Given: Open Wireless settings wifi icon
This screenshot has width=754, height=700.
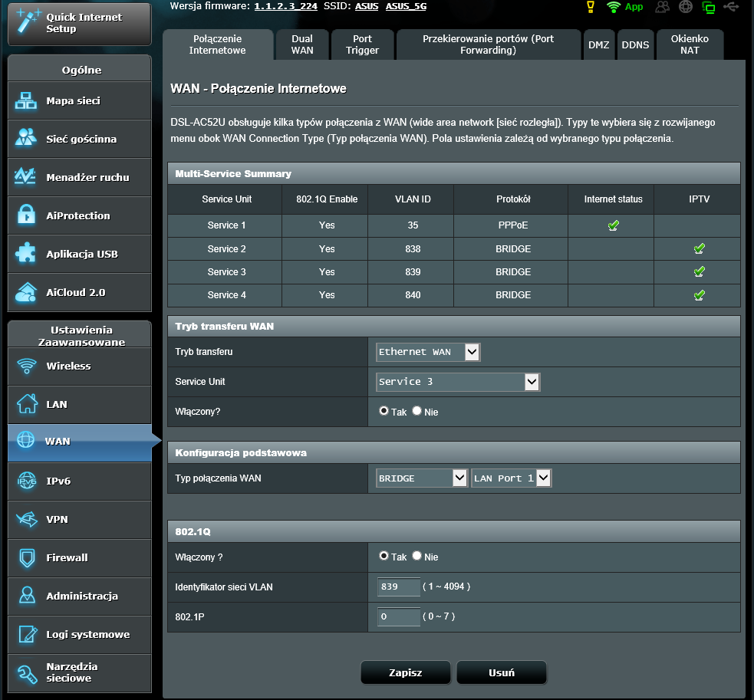Looking at the screenshot, I should (27, 366).
